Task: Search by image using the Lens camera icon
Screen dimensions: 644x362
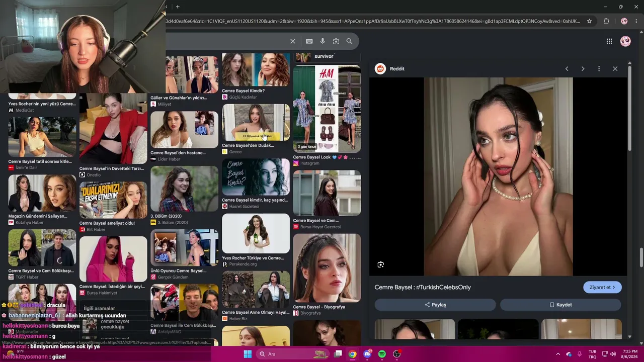Action: click(x=336, y=41)
